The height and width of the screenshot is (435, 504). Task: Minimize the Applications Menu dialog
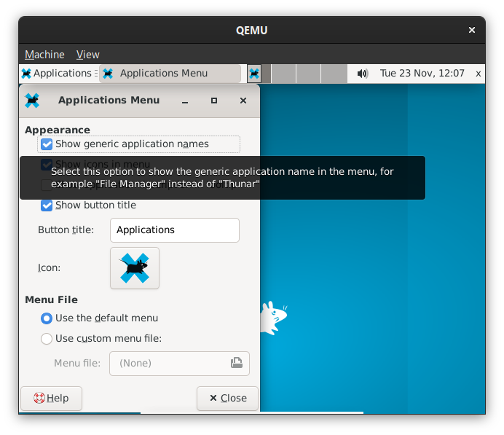point(185,101)
